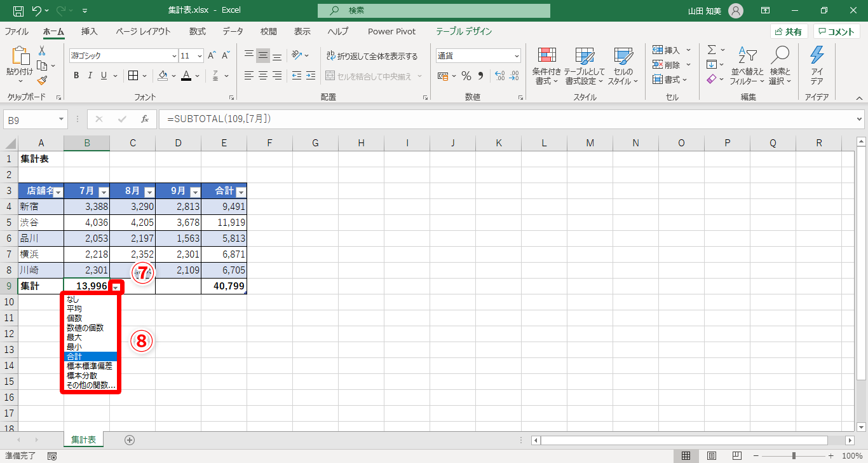The height and width of the screenshot is (463, 868).
Task: Open the 8月 column filter dropdown
Action: point(149,192)
